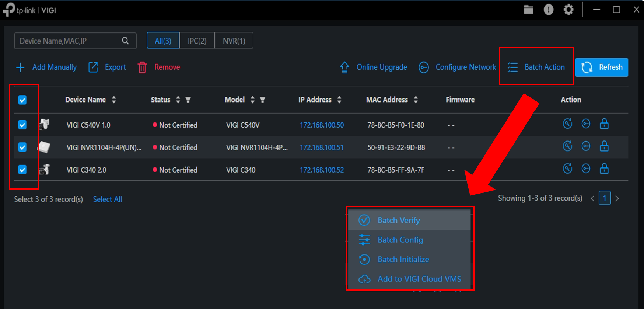Start an Online Upgrade
Image resolution: width=644 pixels, height=309 pixels.
click(373, 67)
